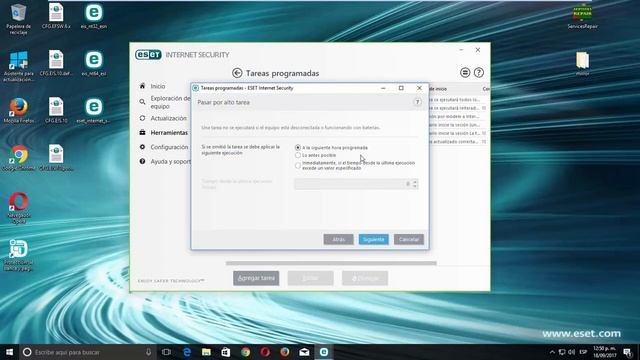Image resolution: width=640 pixels, height=360 pixels.
Task: Open the Action Center notification icon
Action: [x=628, y=352]
